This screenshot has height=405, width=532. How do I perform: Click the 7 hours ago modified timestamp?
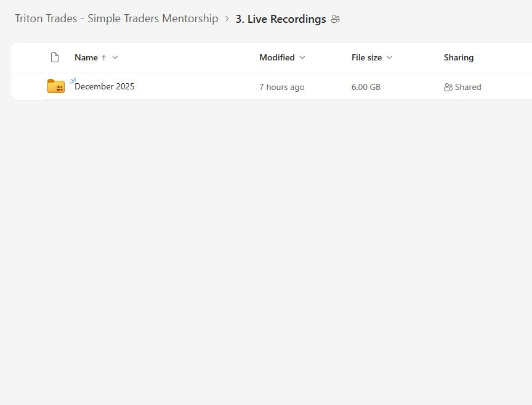point(282,87)
